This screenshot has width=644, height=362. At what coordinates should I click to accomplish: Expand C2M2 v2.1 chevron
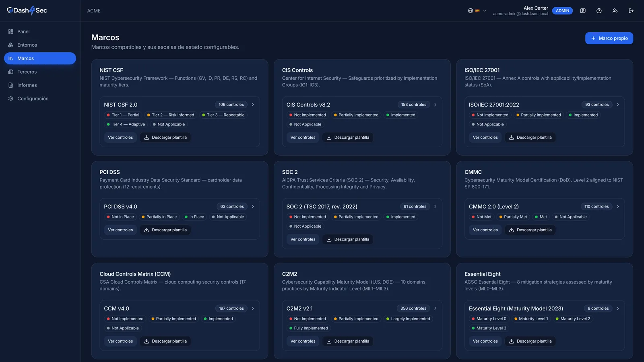coord(435,309)
